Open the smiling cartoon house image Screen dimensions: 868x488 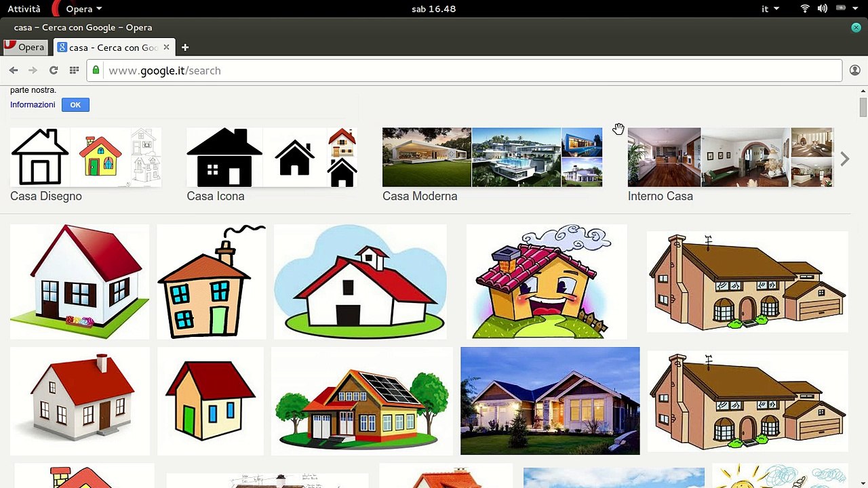pyautogui.click(x=547, y=281)
